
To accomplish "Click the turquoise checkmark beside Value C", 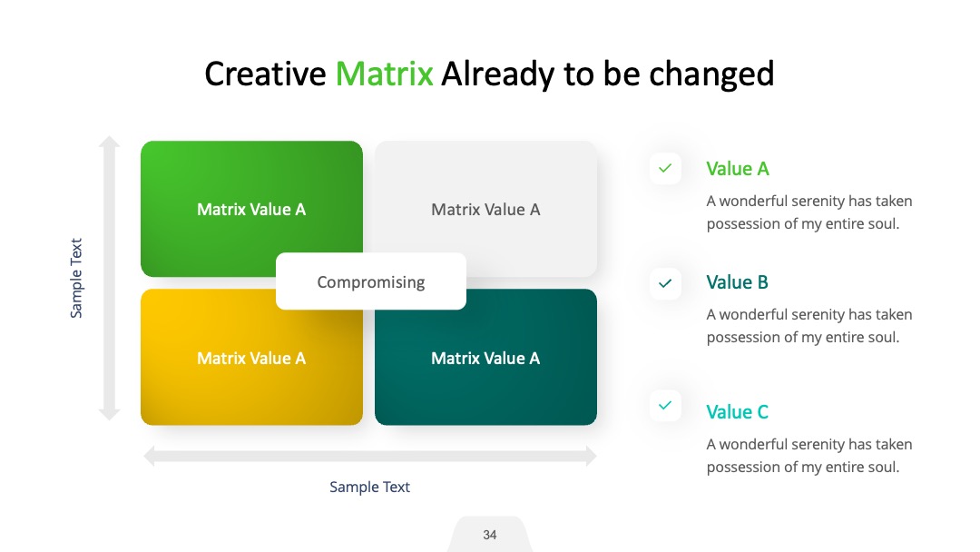I will (665, 405).
